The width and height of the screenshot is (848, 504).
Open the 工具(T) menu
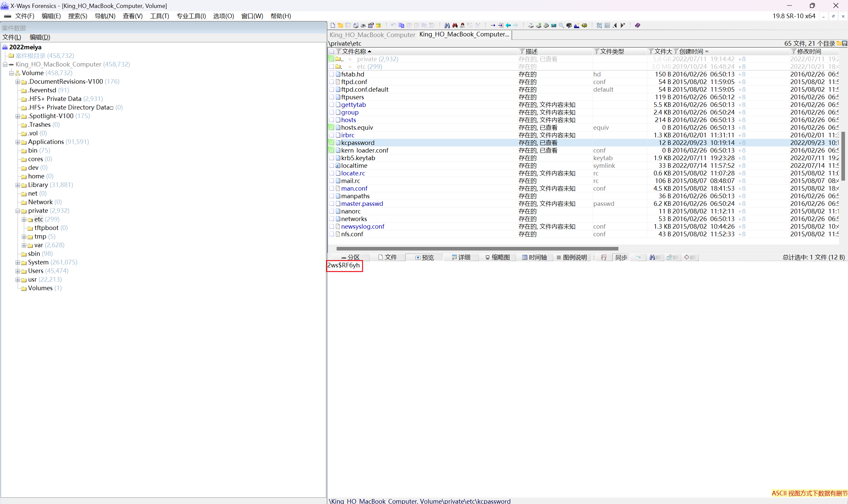click(x=159, y=16)
